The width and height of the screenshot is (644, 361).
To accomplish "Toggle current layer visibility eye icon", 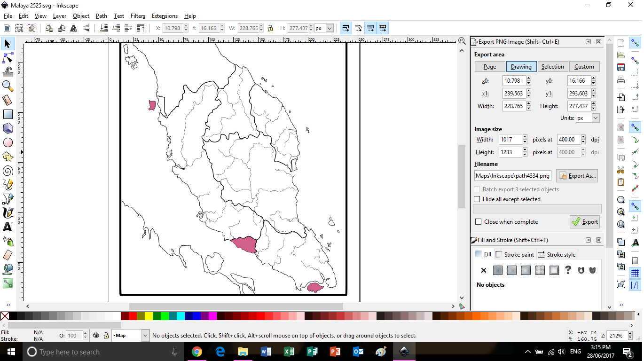I will (x=96, y=336).
